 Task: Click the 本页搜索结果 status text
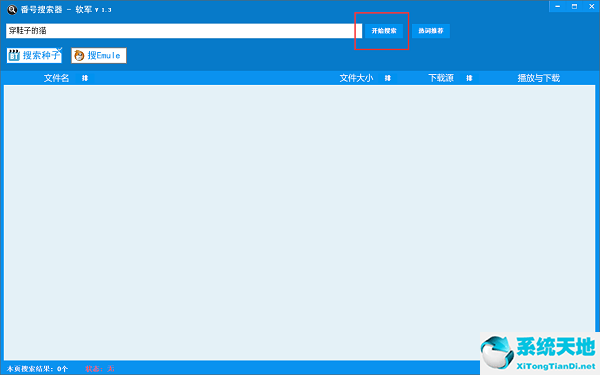point(38,369)
